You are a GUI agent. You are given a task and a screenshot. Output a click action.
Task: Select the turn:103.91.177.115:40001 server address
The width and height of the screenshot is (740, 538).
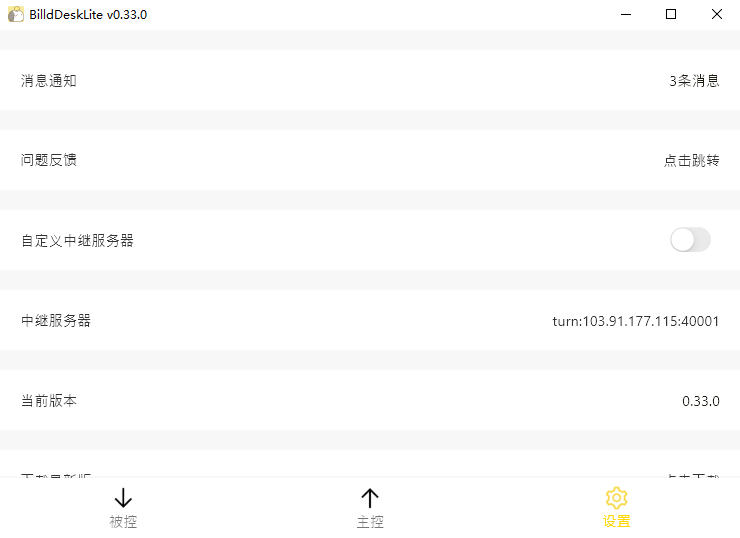tap(635, 321)
